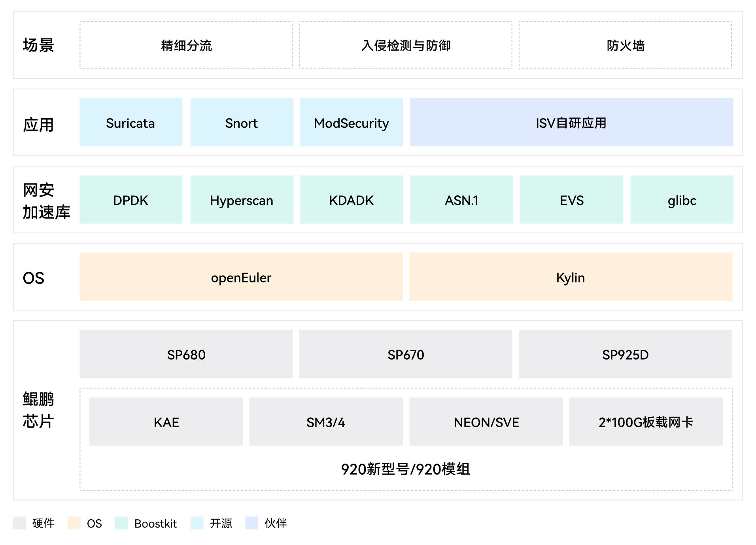Screen dimensions: 756x545
Task: Select the lavender 伙伴 legend swatch
Action: point(251,523)
